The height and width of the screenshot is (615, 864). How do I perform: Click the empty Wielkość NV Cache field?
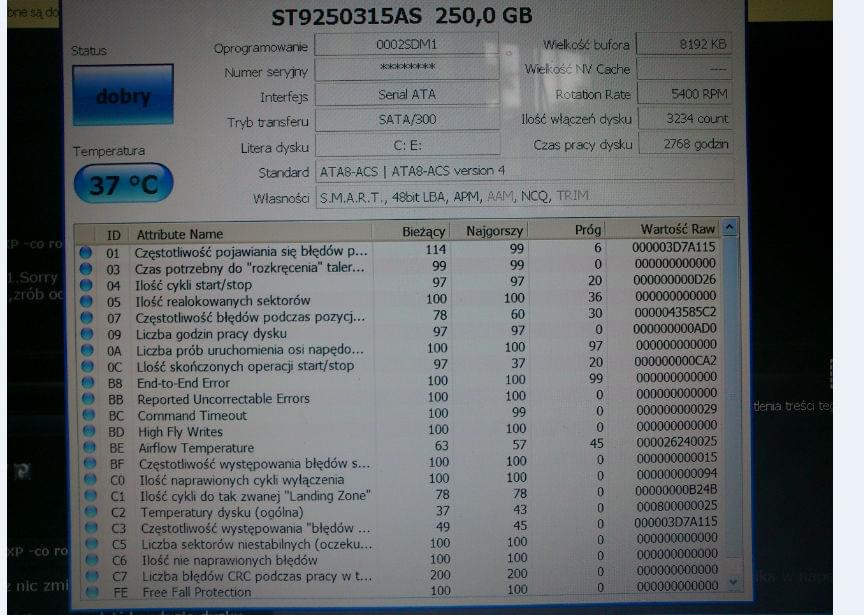(684, 69)
